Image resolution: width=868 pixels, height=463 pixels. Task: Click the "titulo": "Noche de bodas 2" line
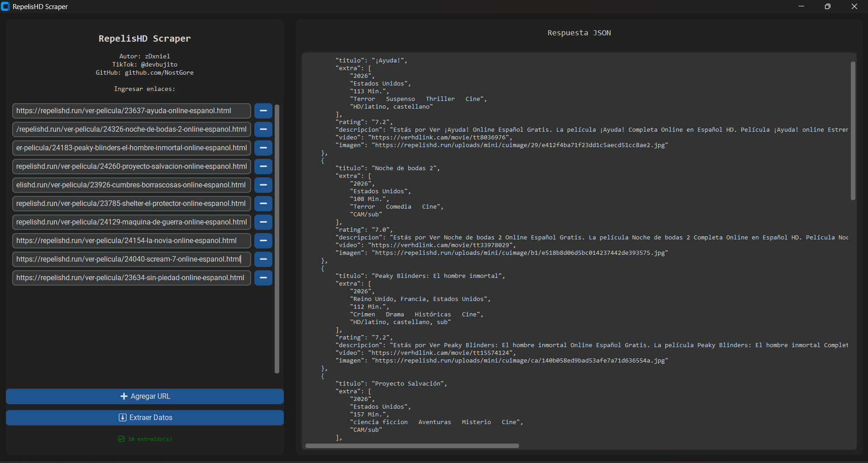387,168
